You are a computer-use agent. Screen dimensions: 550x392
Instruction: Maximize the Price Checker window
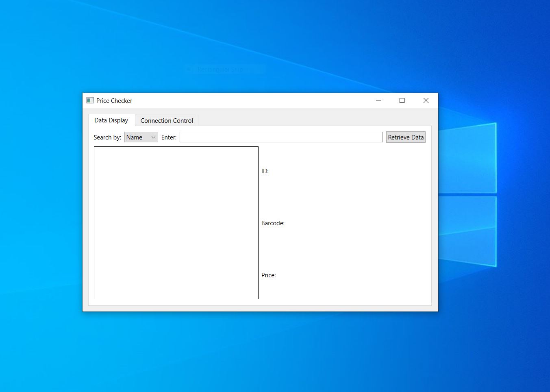[402, 100]
